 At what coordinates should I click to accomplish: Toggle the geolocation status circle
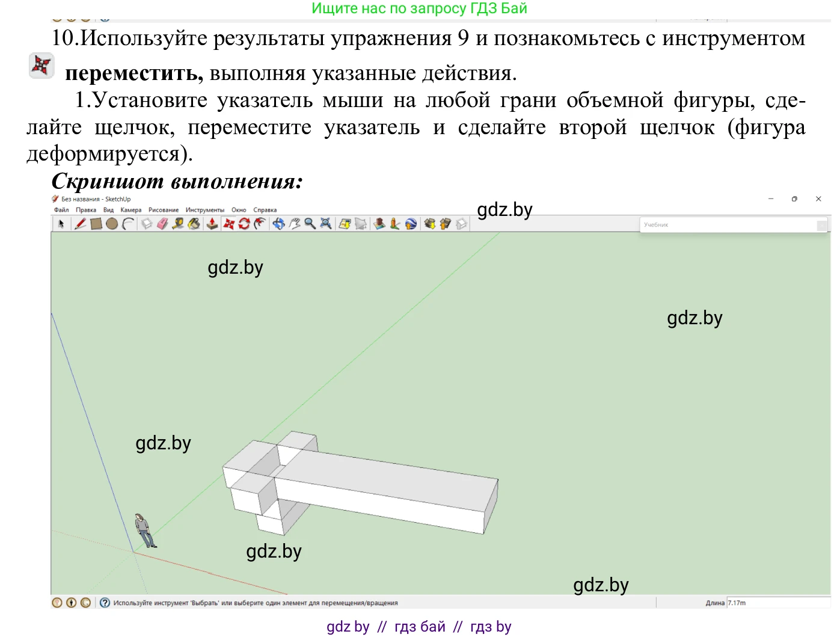pyautogui.click(x=57, y=602)
